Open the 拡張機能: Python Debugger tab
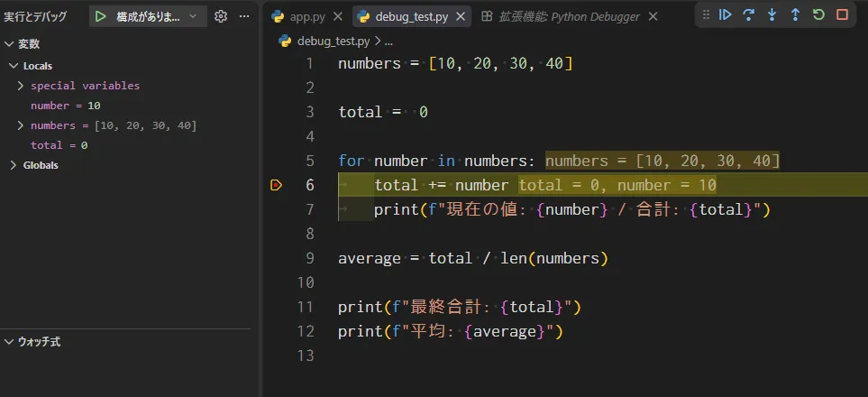The image size is (868, 397). (x=569, y=16)
